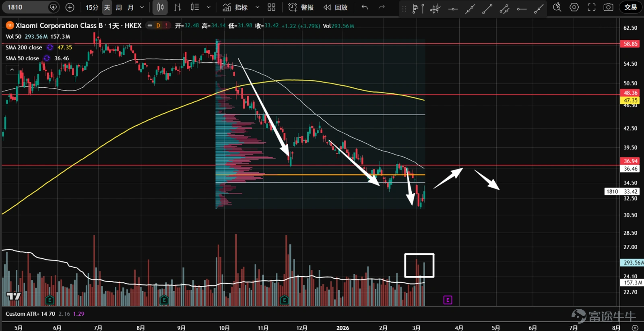
Task: Start bar replay with 回放
Action: (336, 7)
